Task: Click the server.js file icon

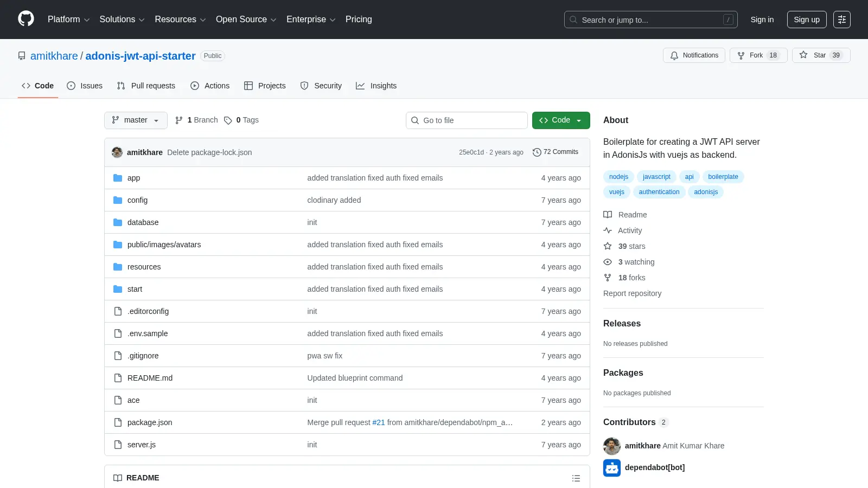Action: (x=118, y=445)
